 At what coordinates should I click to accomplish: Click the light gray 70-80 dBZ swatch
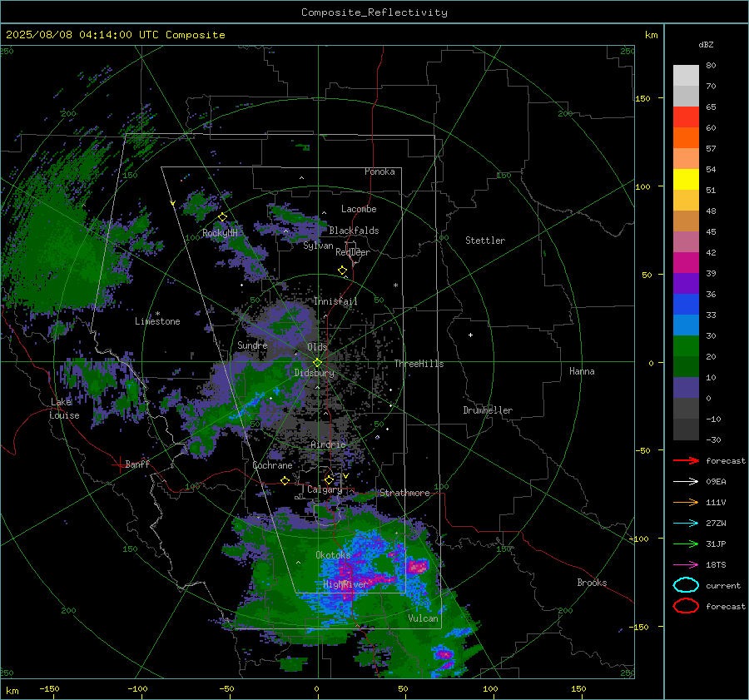coord(686,76)
